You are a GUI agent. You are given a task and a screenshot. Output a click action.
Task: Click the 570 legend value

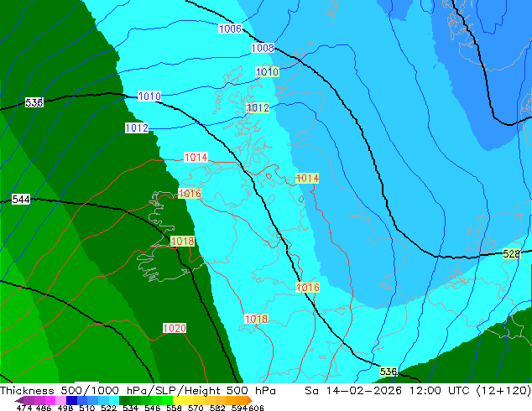196,408
